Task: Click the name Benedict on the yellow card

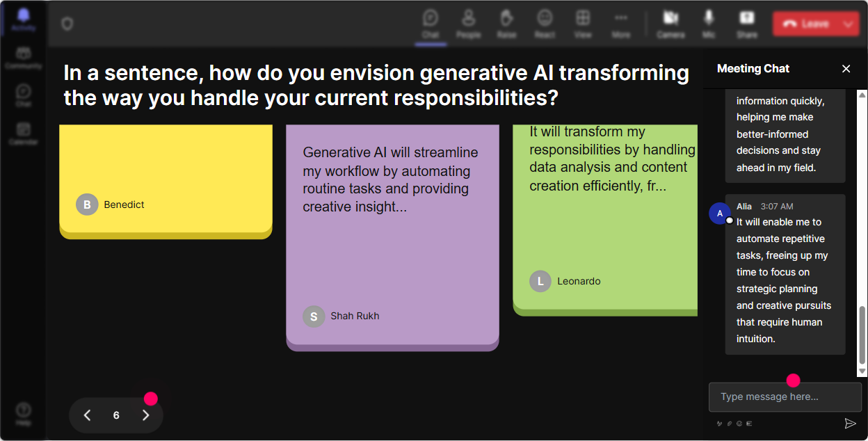Action: (124, 205)
